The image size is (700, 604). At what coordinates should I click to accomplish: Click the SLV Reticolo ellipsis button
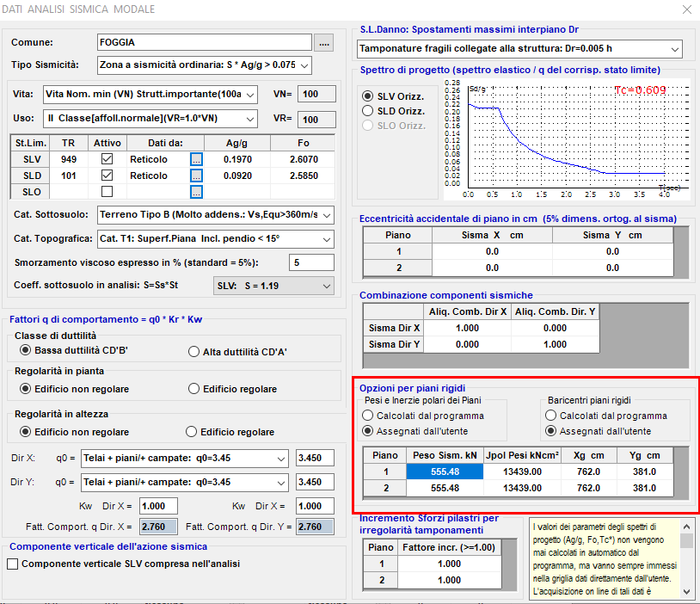(196, 159)
